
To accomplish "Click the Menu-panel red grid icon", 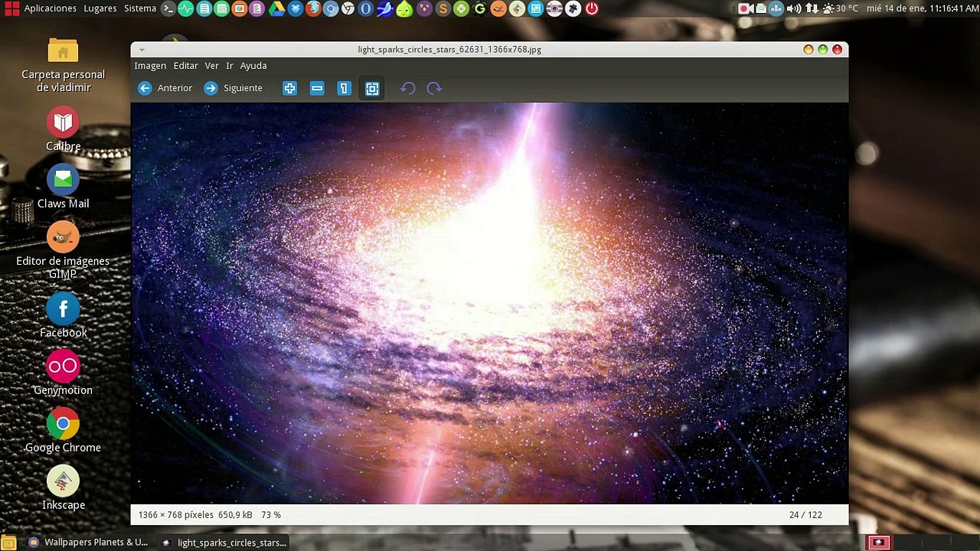I will click(11, 8).
